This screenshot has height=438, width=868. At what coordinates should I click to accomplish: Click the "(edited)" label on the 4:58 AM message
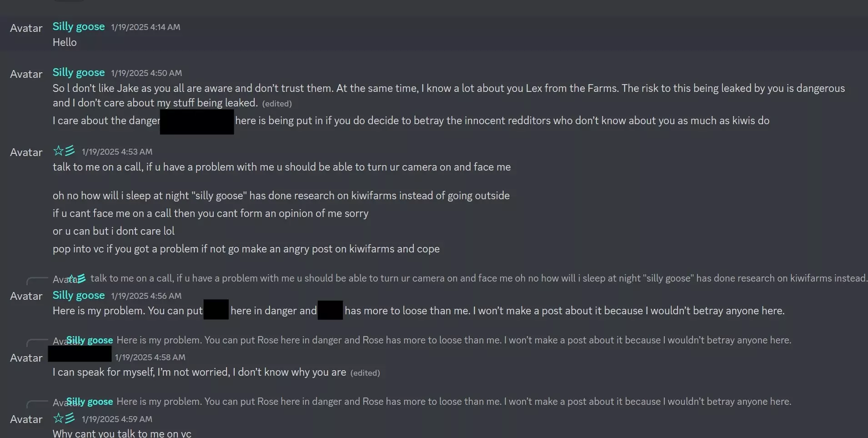click(x=365, y=373)
